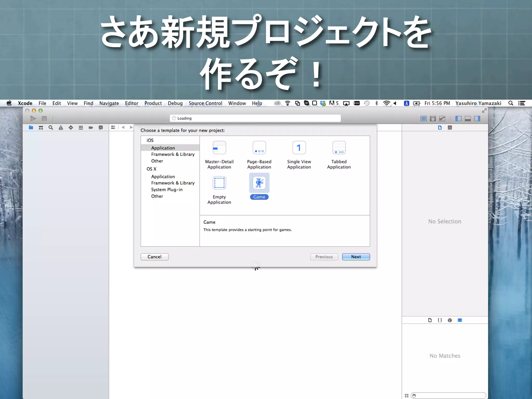Select iOS Application category
The width and height of the screenshot is (532, 399).
click(170, 148)
